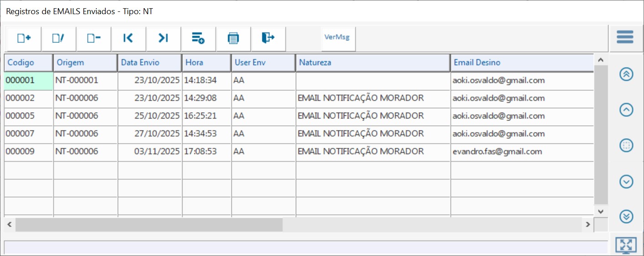Screen dimensions: 644x256
Task: Go to the first record
Action: click(128, 38)
